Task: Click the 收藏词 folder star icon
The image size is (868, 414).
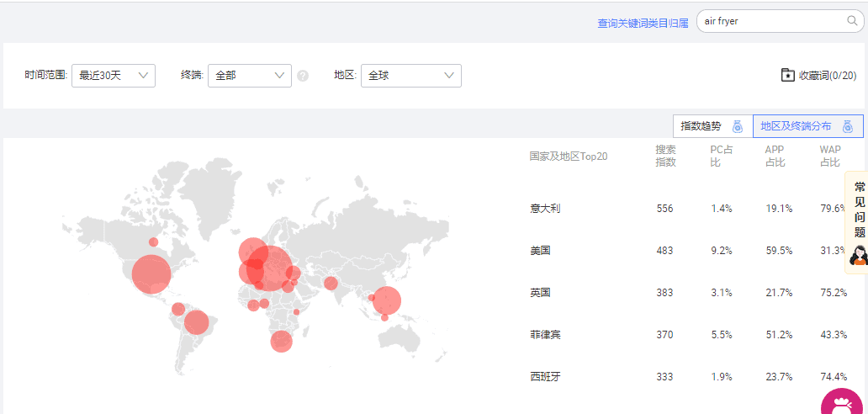Action: [788, 75]
